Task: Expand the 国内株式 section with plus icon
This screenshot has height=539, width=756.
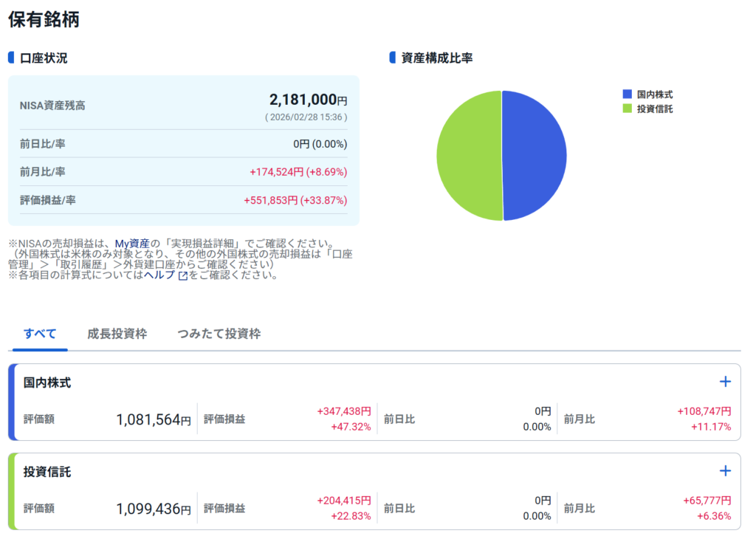Action: (x=725, y=382)
